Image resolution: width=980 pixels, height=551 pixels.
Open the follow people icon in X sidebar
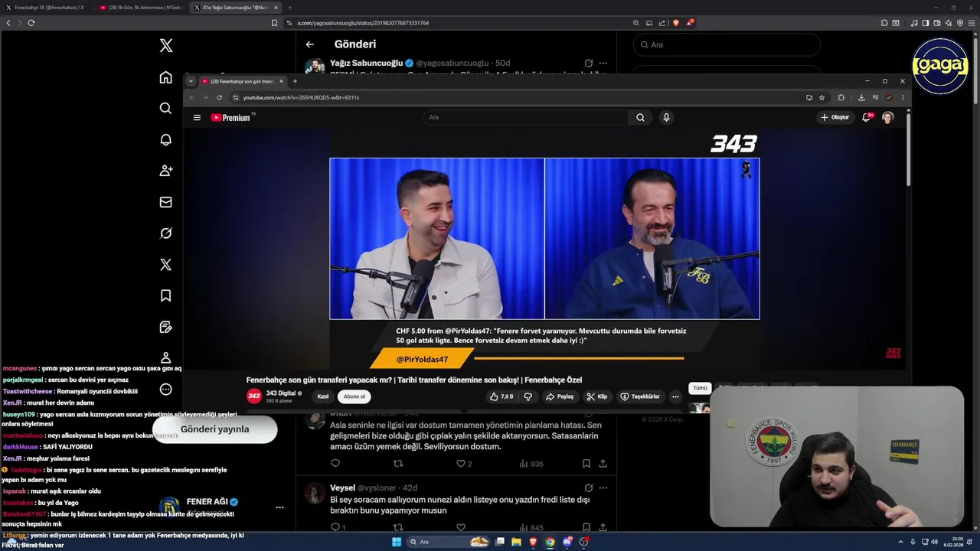coord(165,171)
